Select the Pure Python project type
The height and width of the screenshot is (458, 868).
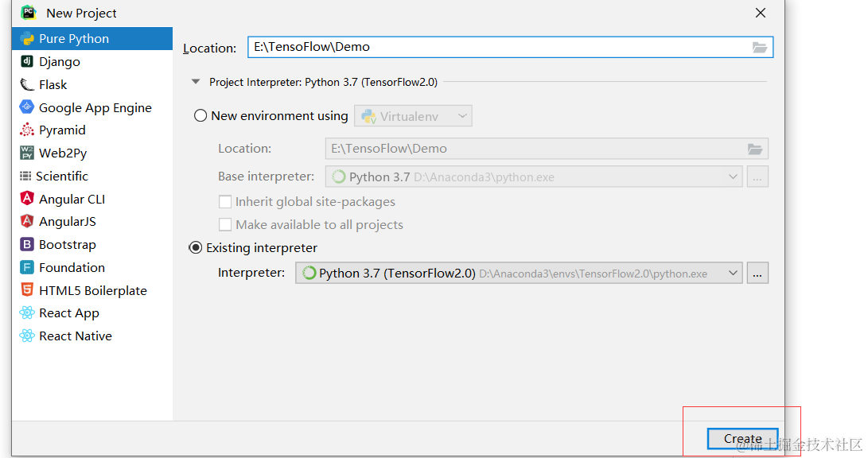click(x=92, y=39)
